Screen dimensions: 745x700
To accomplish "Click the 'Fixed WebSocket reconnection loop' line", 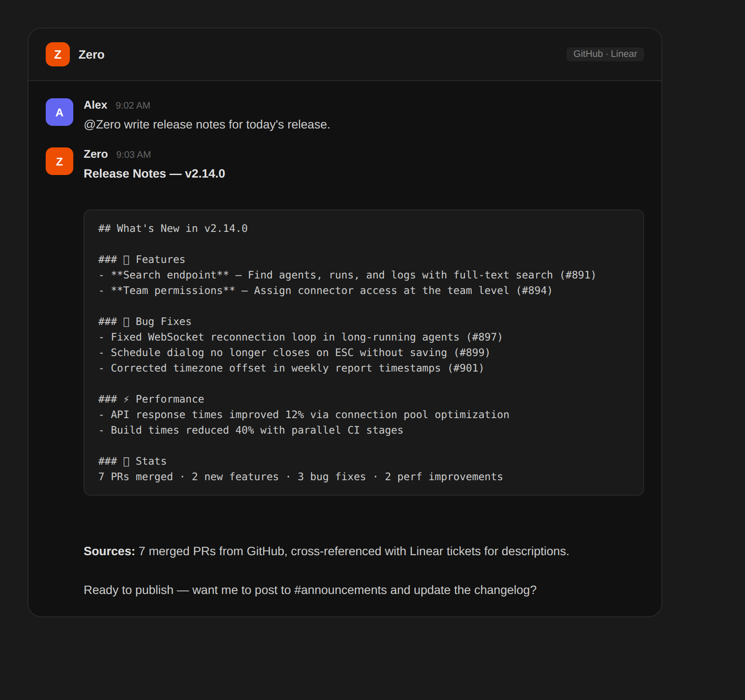I will pos(301,337).
